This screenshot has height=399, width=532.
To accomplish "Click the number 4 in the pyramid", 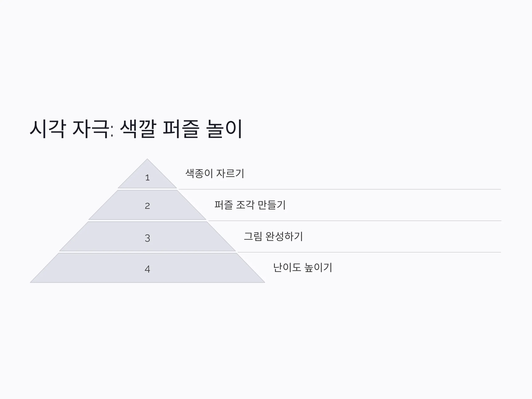I will [147, 269].
